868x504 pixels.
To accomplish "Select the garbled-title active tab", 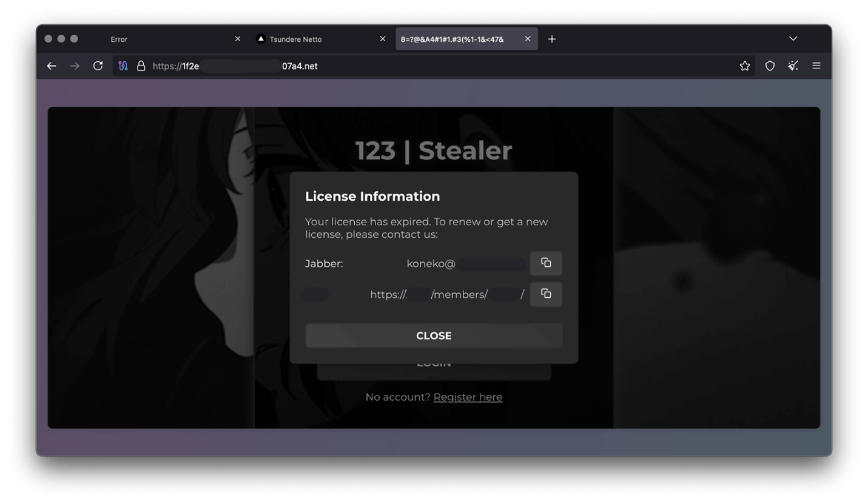I will coord(452,38).
